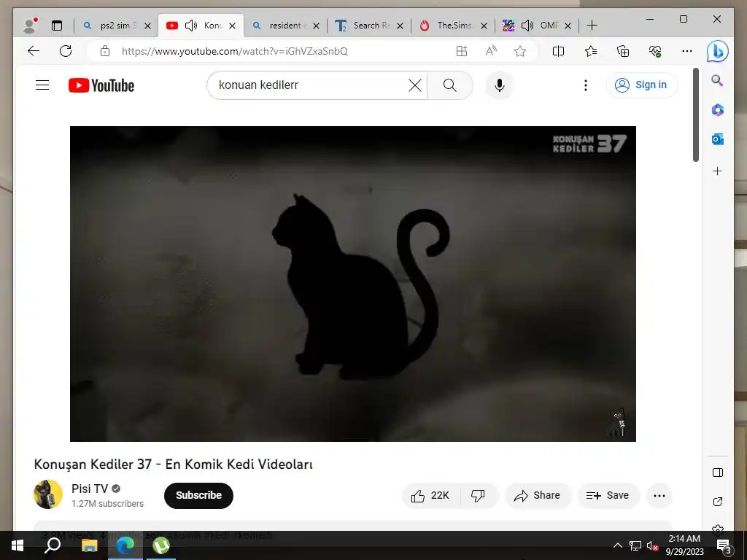Screen dimensions: 747x560
Task: Open YouTube guide hamburger menu
Action: tap(42, 85)
